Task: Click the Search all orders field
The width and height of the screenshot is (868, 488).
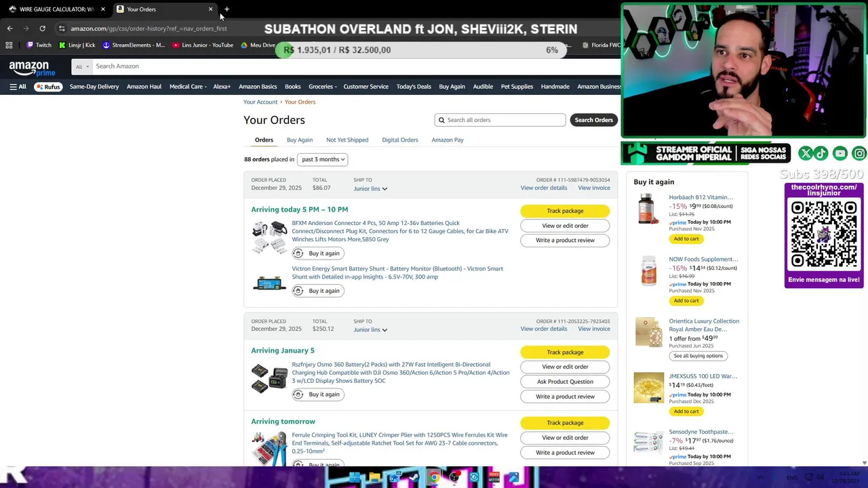Action: [500, 120]
